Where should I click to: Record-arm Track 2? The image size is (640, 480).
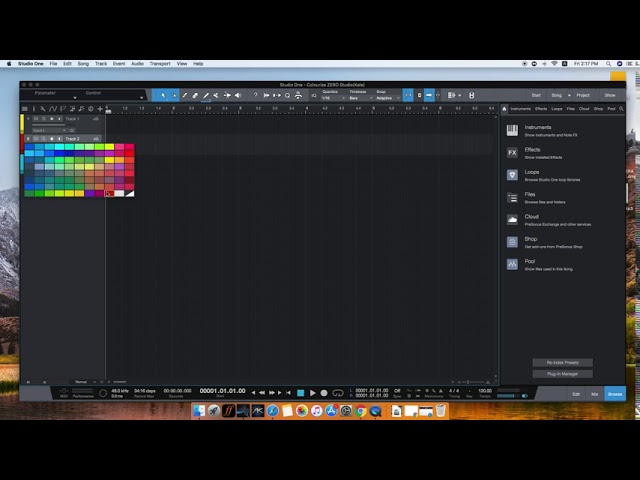point(52,139)
